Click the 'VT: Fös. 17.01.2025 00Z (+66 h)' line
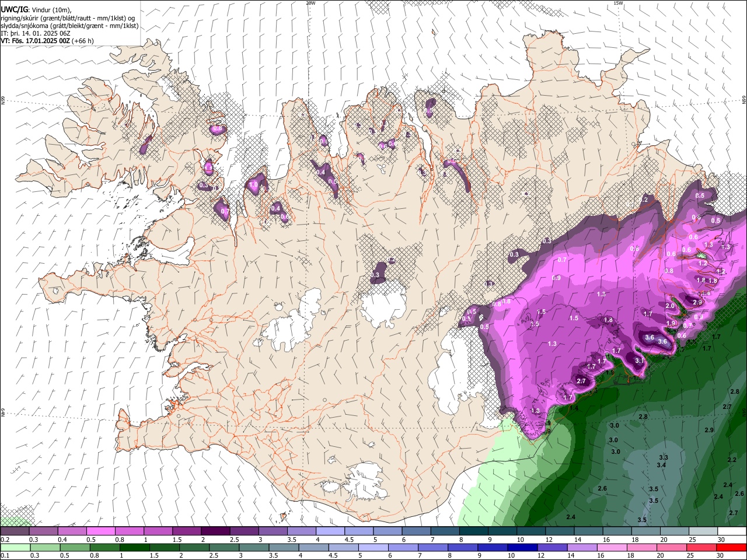The width and height of the screenshot is (747, 560). click(x=47, y=41)
